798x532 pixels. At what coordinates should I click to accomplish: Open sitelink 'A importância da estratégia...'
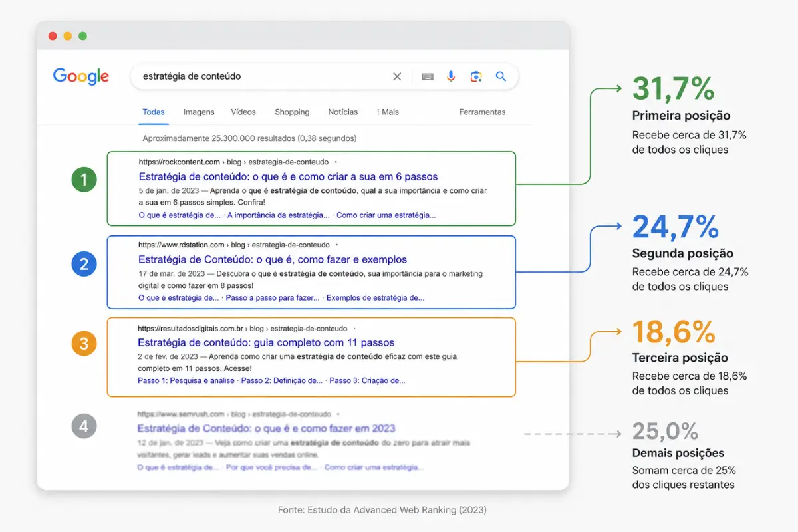coord(278,215)
